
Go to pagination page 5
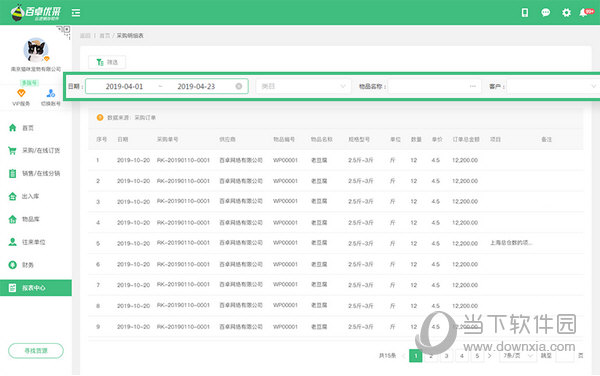(477, 356)
